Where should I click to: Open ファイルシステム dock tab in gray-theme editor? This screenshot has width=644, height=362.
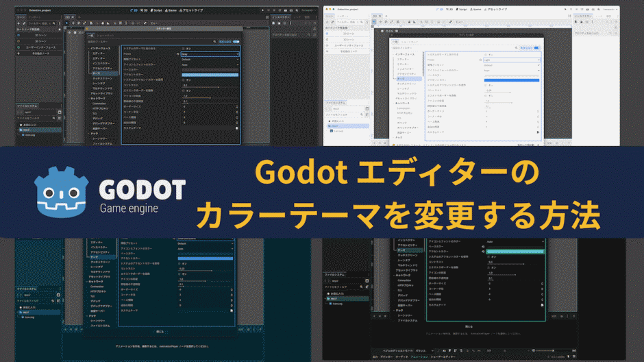coord(27,106)
